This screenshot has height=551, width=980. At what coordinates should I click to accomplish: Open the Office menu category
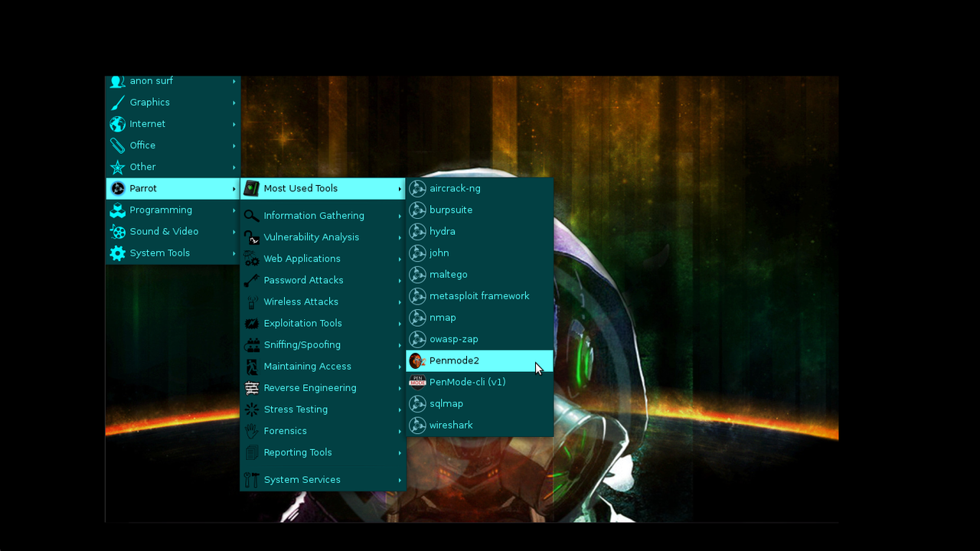coord(173,145)
